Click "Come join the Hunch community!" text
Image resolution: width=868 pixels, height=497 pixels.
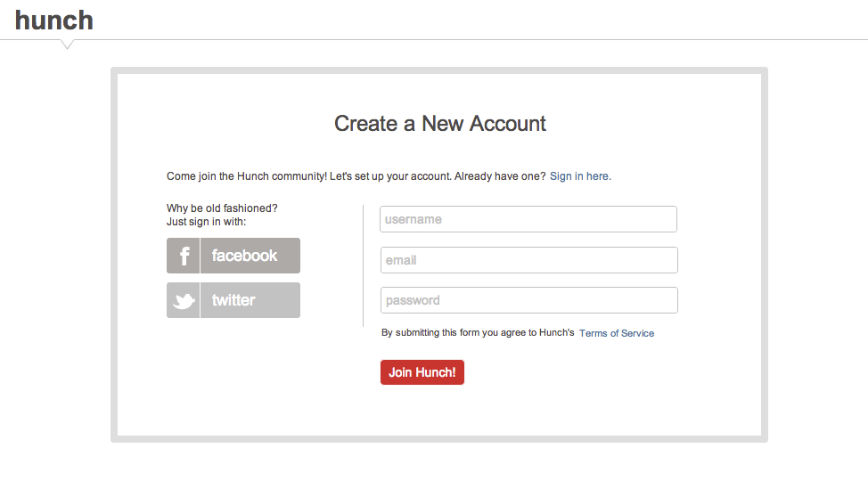click(247, 176)
